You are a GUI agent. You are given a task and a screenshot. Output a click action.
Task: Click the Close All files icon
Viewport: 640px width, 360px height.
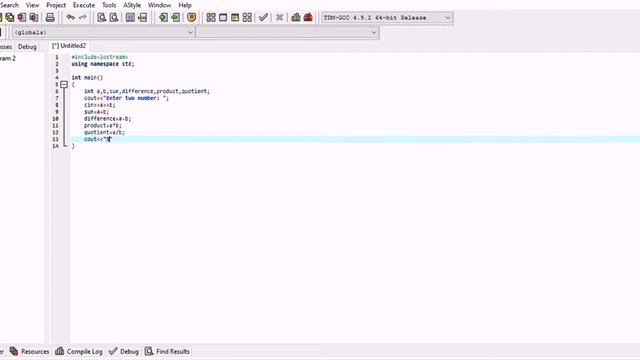(34, 18)
